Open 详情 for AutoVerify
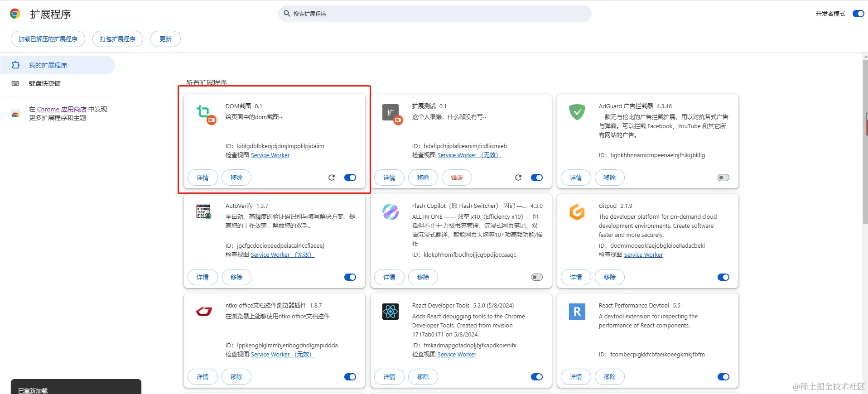The height and width of the screenshot is (394, 868). click(x=203, y=277)
